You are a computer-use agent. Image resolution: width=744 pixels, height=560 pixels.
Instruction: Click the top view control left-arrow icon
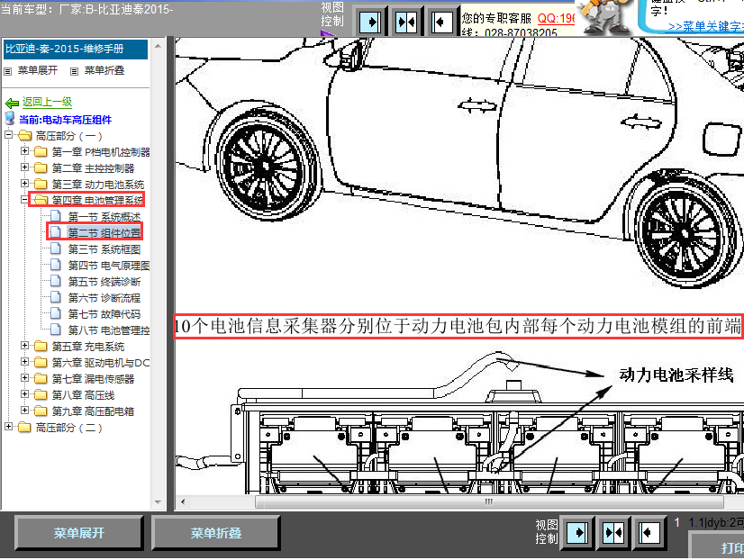441,22
